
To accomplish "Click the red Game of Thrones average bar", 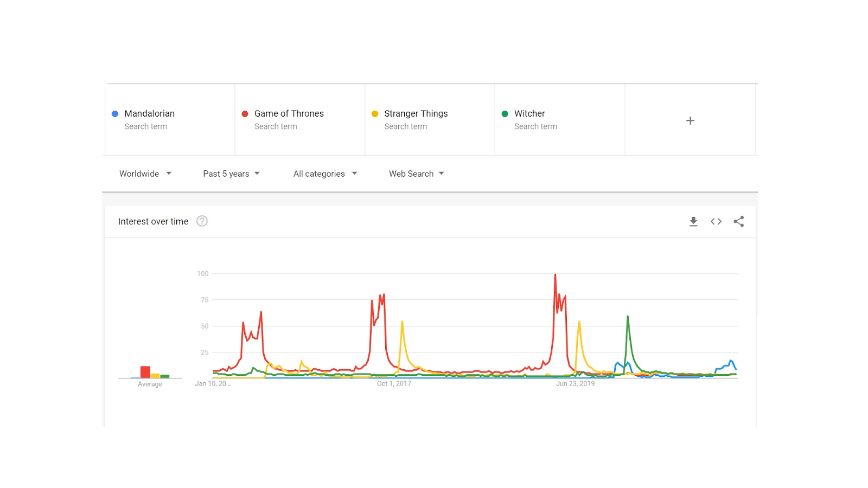I will coord(145,372).
